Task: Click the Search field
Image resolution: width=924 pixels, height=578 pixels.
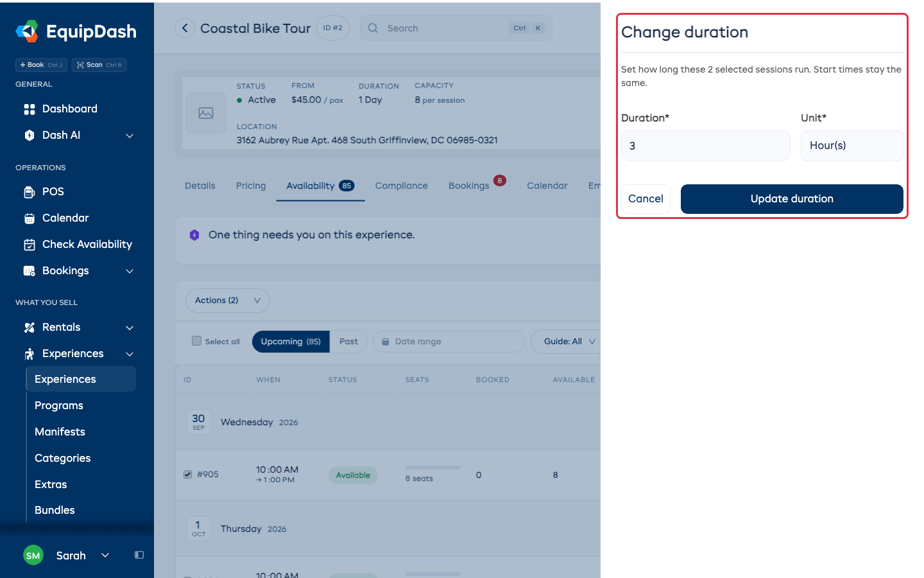Action: tap(456, 28)
